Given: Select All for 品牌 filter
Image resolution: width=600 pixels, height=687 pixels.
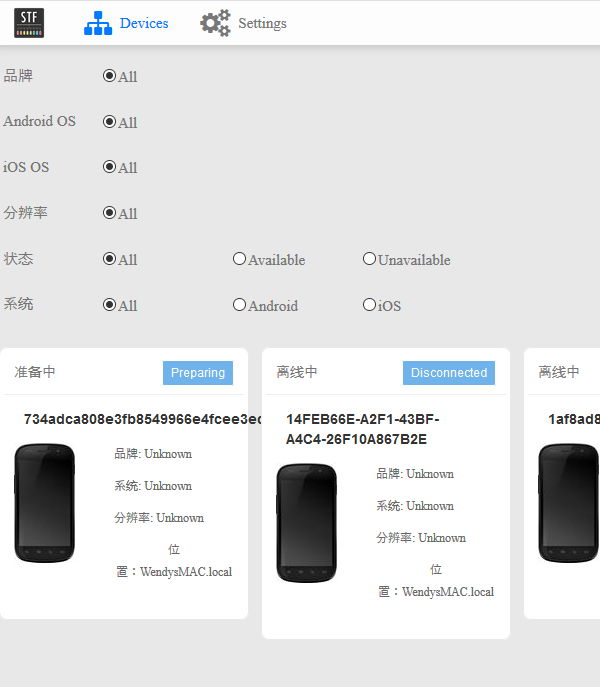Looking at the screenshot, I should pos(109,76).
